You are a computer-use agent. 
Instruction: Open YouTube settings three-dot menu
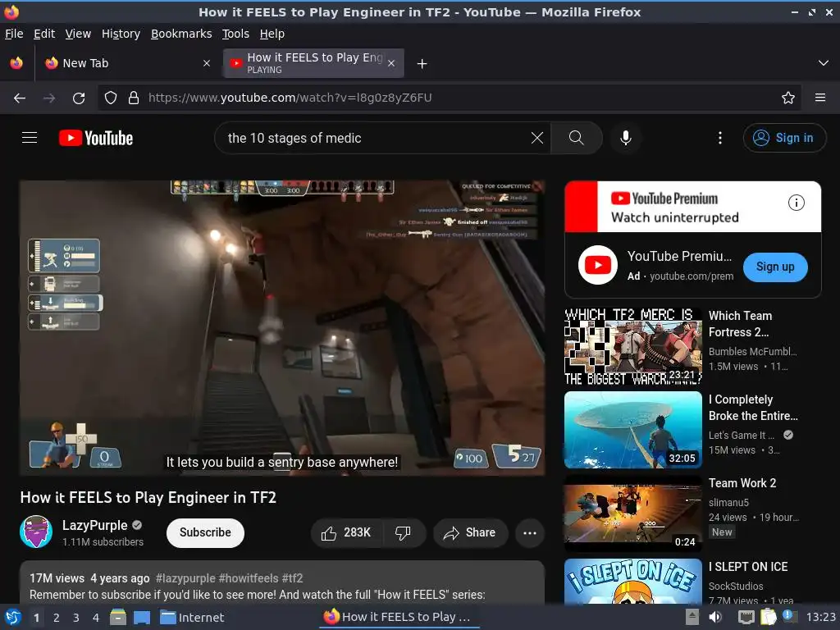(x=720, y=138)
